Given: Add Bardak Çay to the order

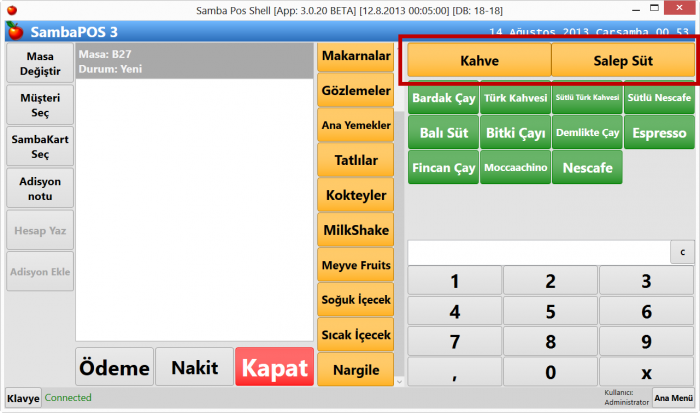Looking at the screenshot, I should tap(443, 98).
